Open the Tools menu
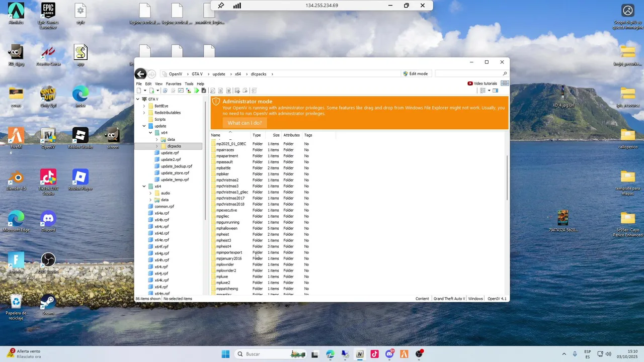This screenshot has width=644, height=362. 189,84
